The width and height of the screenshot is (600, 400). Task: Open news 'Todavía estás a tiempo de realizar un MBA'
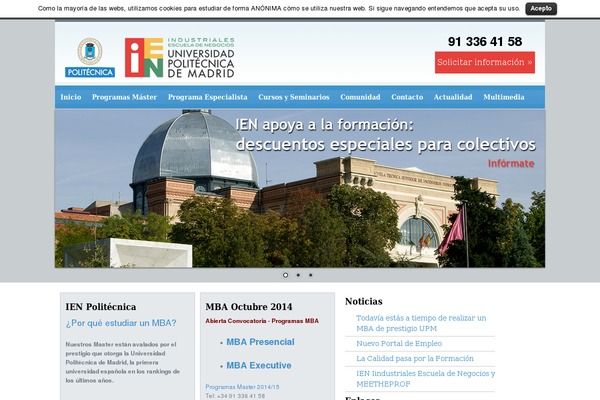[x=421, y=323]
